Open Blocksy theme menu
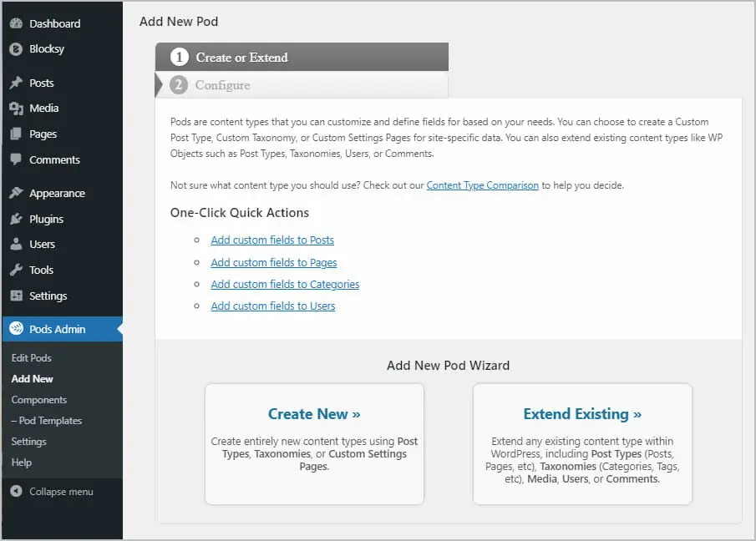The image size is (756, 541). tap(62, 48)
